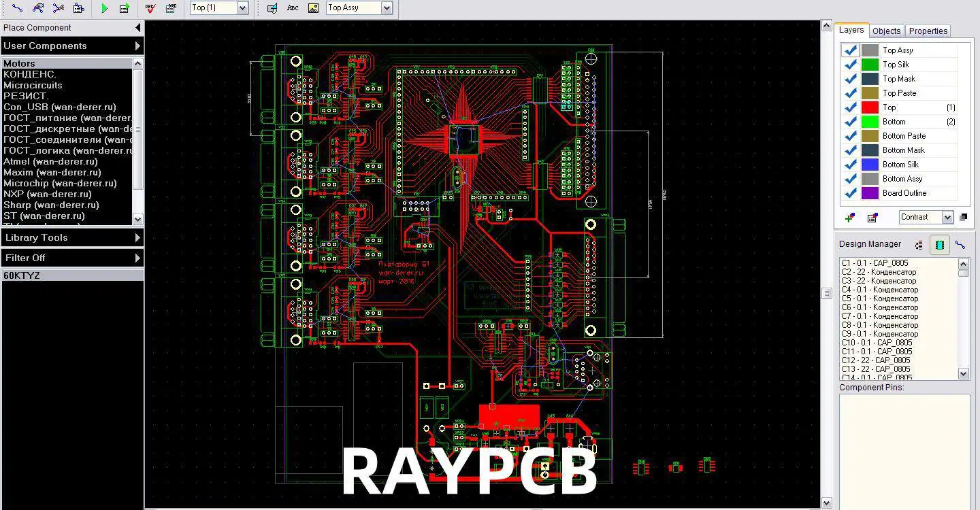This screenshot has width=980, height=510.
Task: Show nets view in Design Manager
Action: click(960, 245)
